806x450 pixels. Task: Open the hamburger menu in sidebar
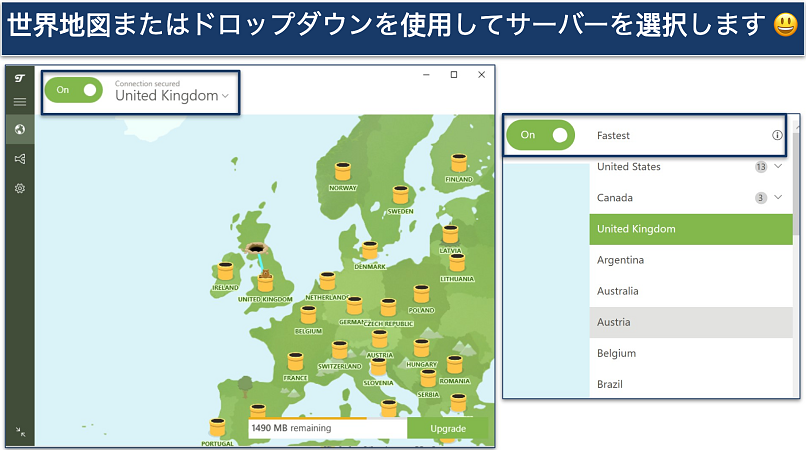pos(20,102)
